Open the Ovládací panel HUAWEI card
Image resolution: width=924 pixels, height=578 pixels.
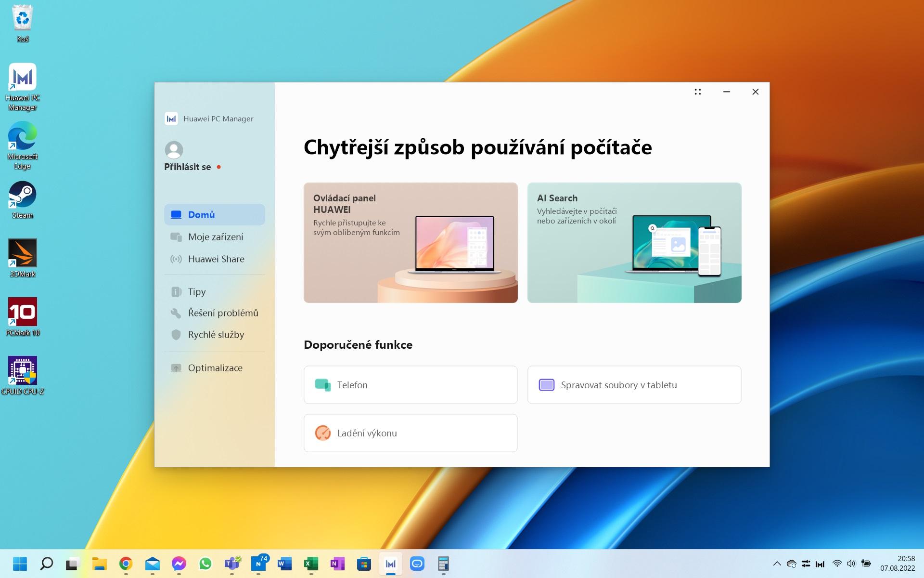coord(411,243)
